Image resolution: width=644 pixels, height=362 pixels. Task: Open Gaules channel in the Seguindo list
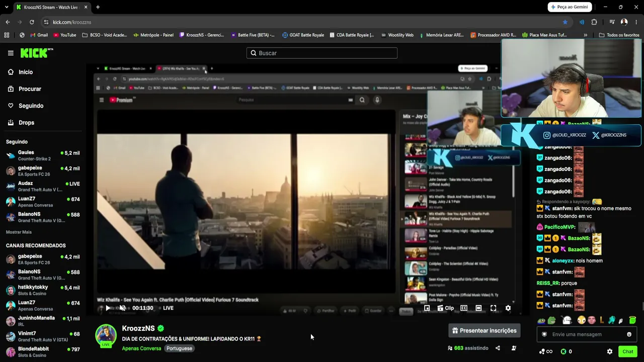click(x=43, y=155)
